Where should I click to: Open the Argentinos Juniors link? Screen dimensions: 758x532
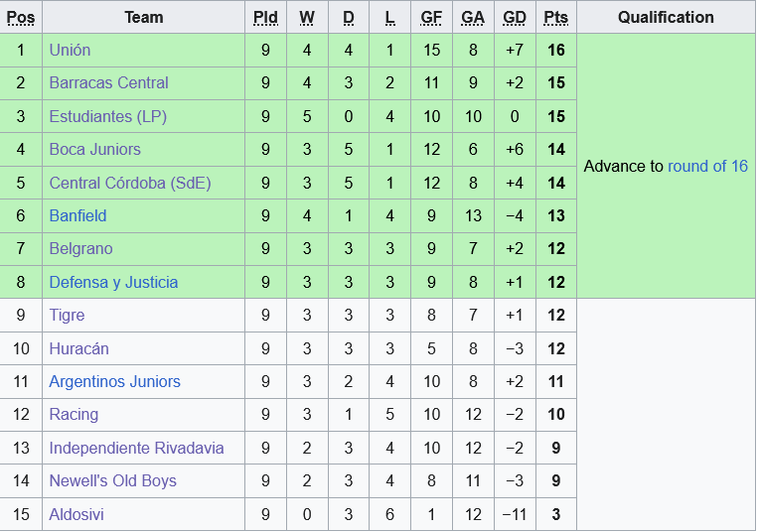[114, 381]
